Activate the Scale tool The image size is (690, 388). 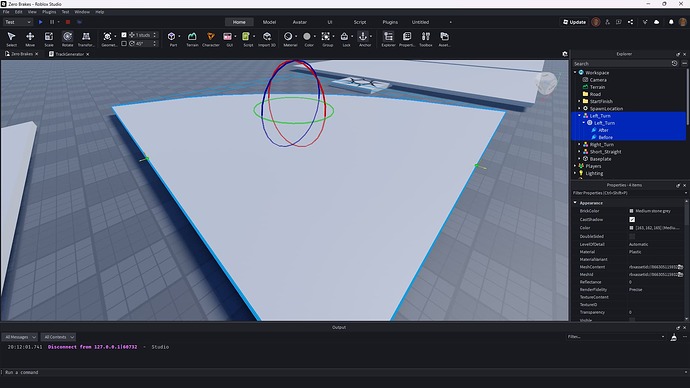click(x=49, y=39)
